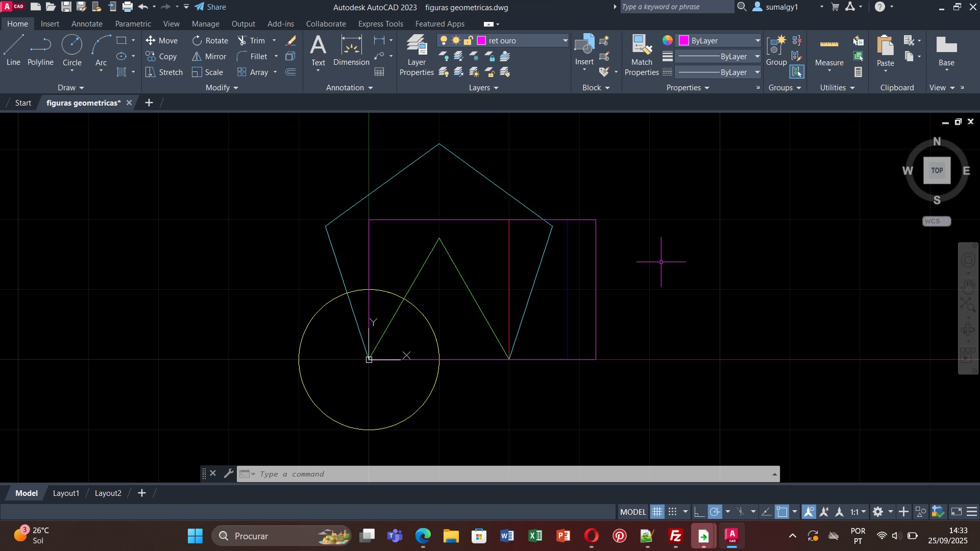Viewport: 980px width, 551px height.
Task: Switch to the Annotate ribbon tab
Action: [87, 24]
